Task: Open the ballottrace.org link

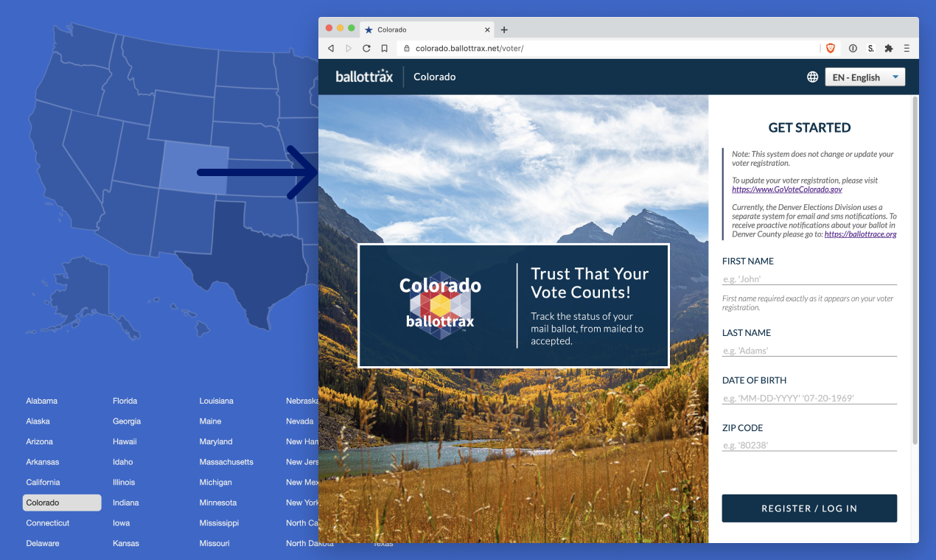Action: point(860,234)
